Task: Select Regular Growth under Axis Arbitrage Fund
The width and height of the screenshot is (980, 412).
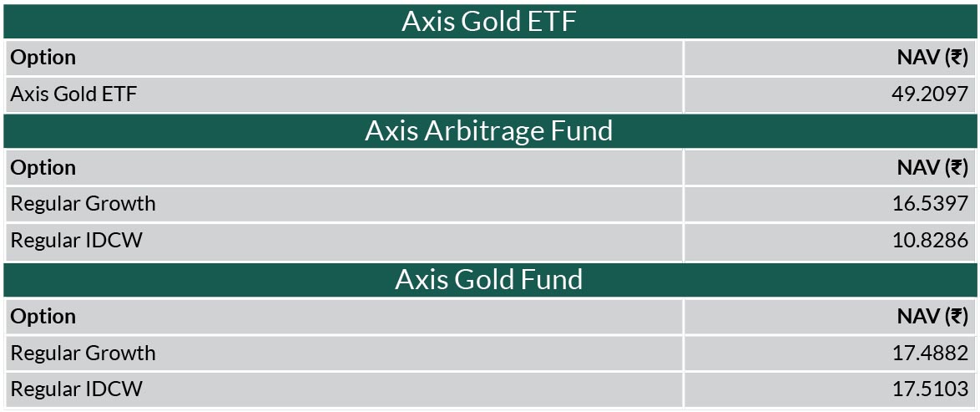Action: pos(83,204)
